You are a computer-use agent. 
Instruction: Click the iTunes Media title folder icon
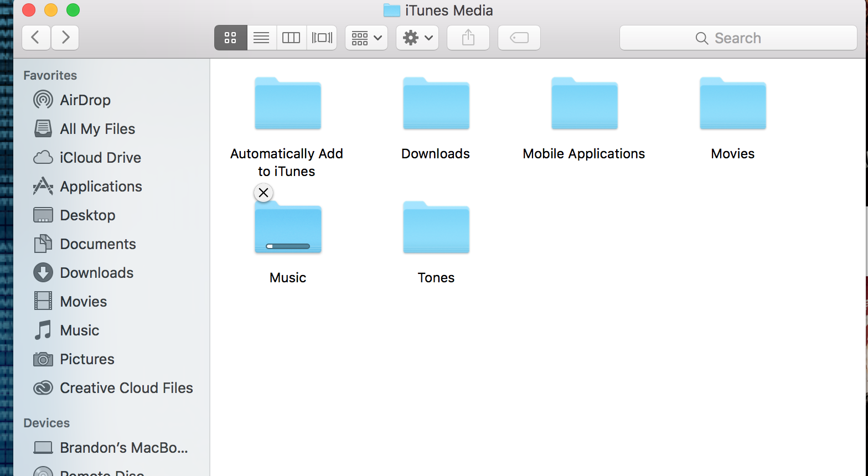(392, 11)
